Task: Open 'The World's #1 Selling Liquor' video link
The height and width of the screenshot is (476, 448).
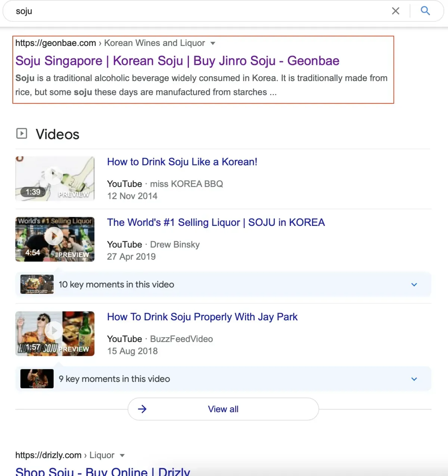Action: pos(216,223)
